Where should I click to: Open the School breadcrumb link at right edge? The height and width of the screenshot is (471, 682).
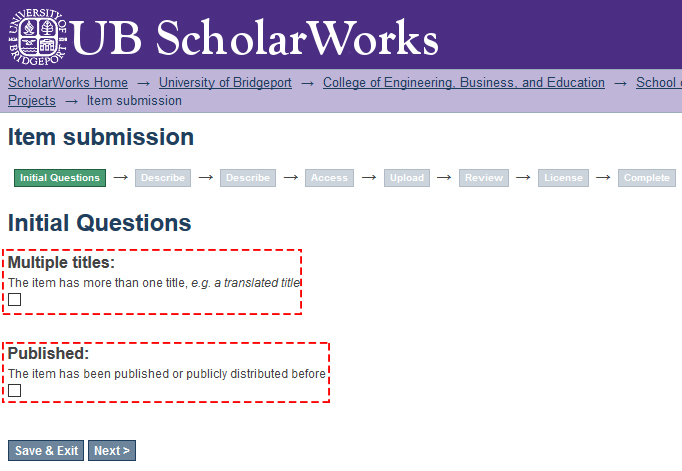659,82
